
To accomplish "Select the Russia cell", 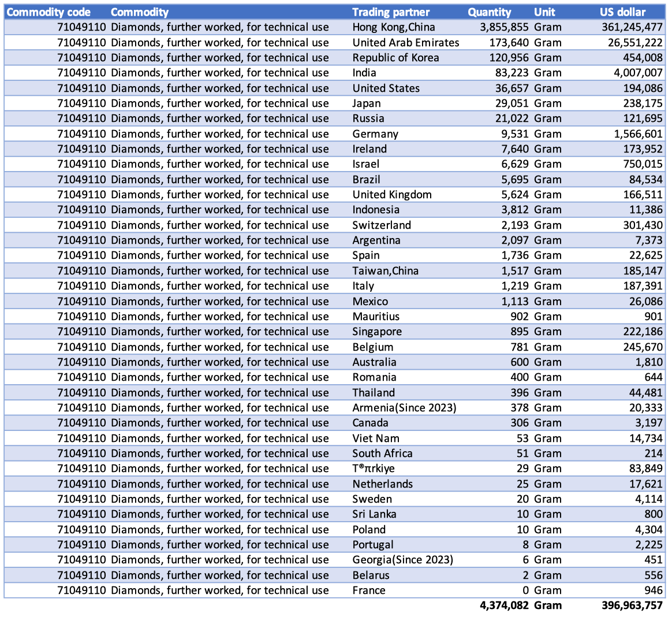I will [x=368, y=118].
